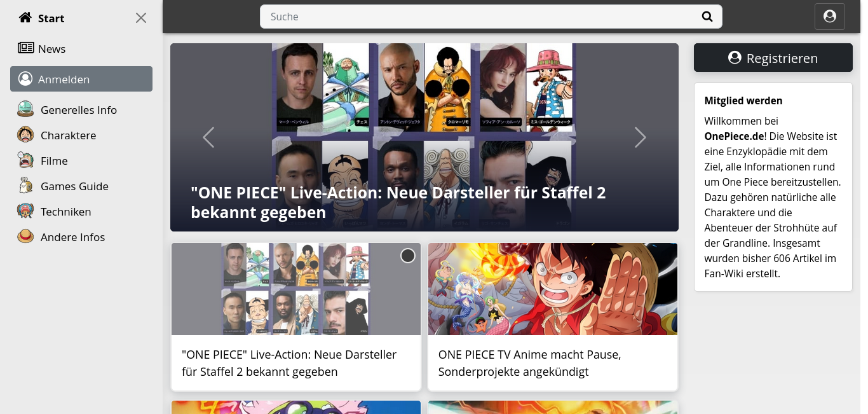Viewport: 868px width, 414px height.
Task: Click the Registrieren button
Action: [773, 58]
